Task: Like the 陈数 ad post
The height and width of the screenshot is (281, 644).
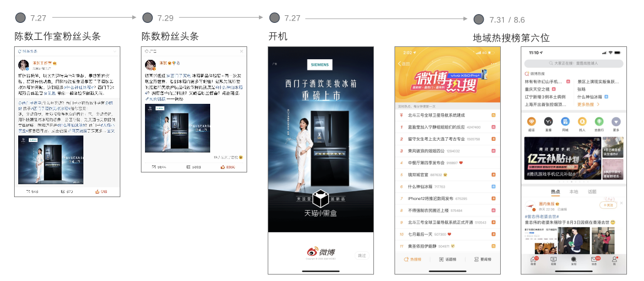Action: tap(228, 167)
